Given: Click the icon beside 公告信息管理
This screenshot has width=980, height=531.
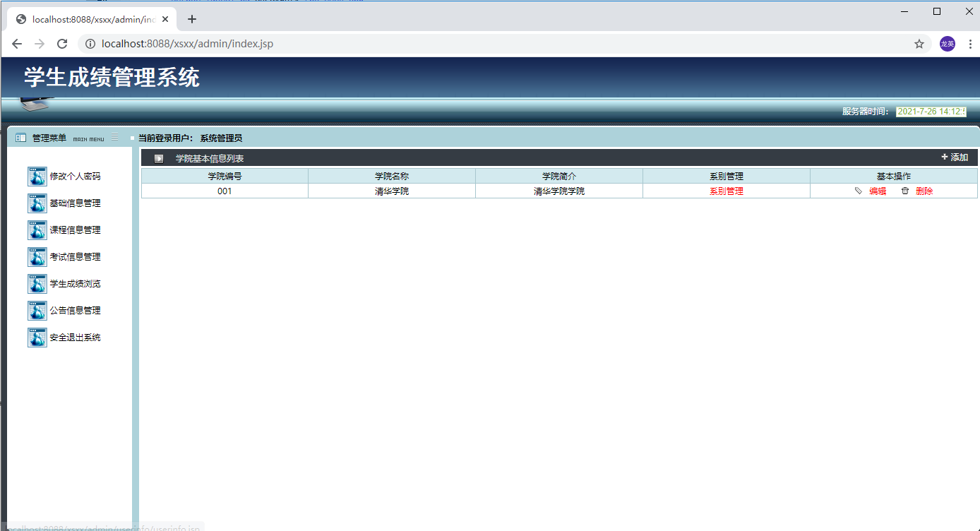Looking at the screenshot, I should (x=37, y=311).
